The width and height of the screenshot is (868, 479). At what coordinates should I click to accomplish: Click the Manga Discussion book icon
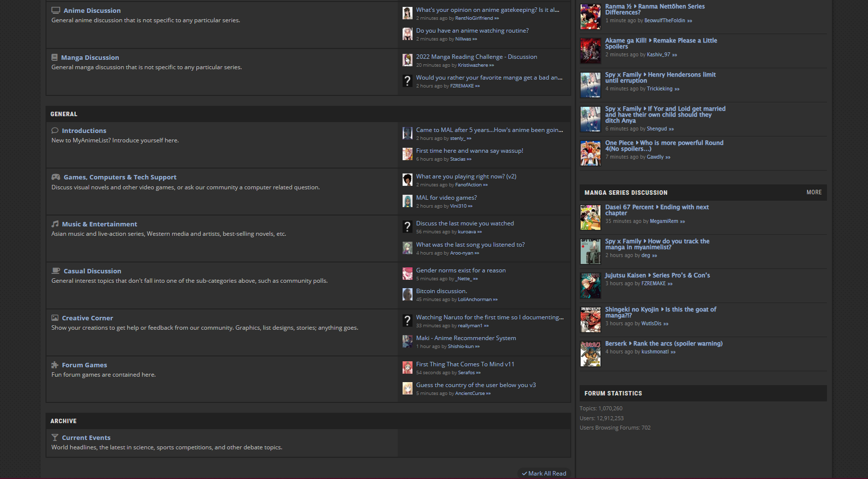pos(54,57)
